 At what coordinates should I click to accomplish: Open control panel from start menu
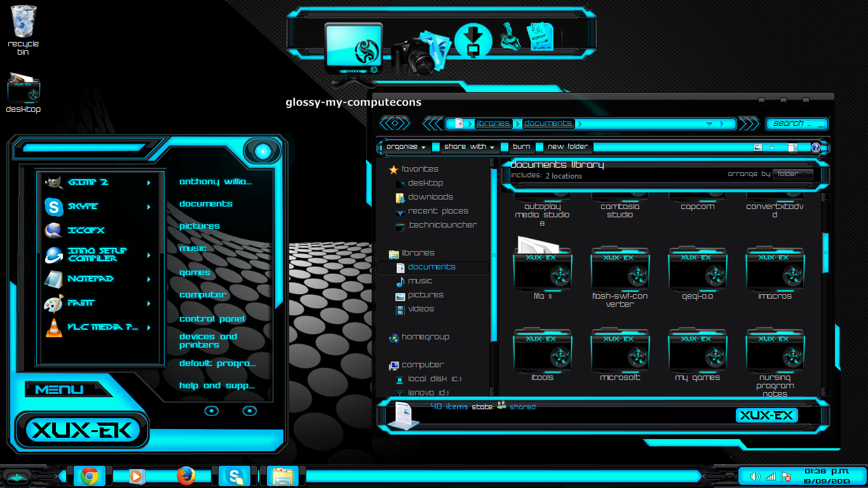click(212, 319)
